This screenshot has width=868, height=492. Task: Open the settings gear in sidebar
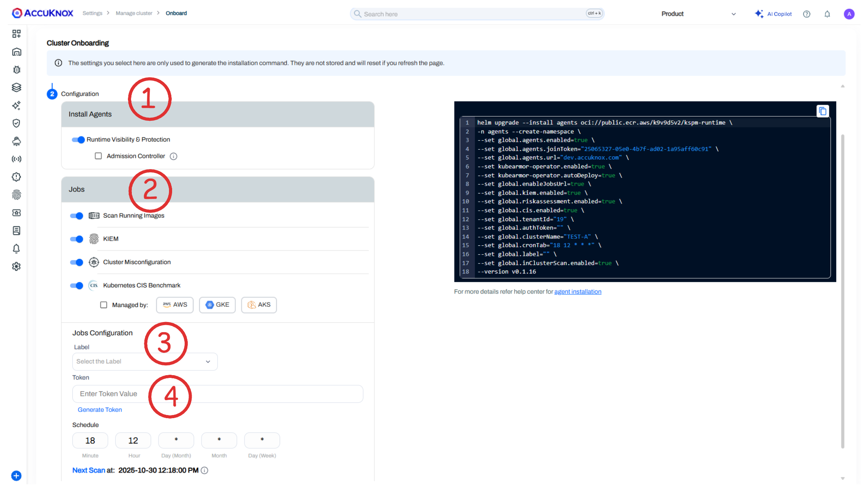tap(16, 267)
